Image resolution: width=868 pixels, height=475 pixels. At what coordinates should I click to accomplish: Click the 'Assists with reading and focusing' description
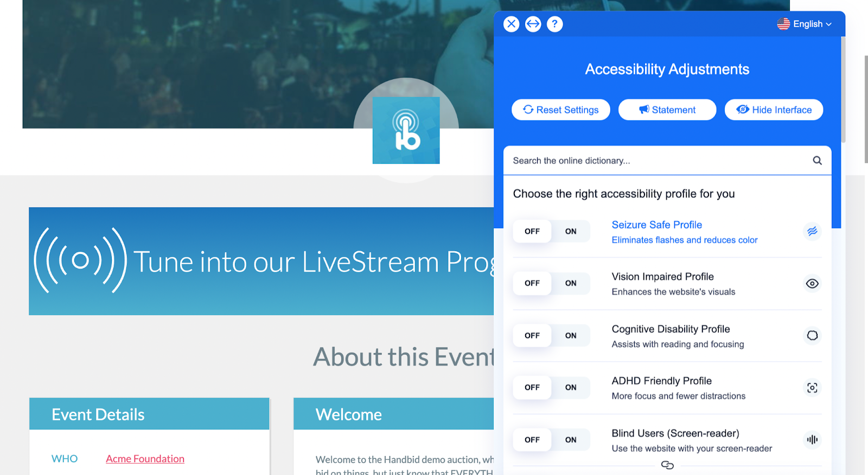678,344
